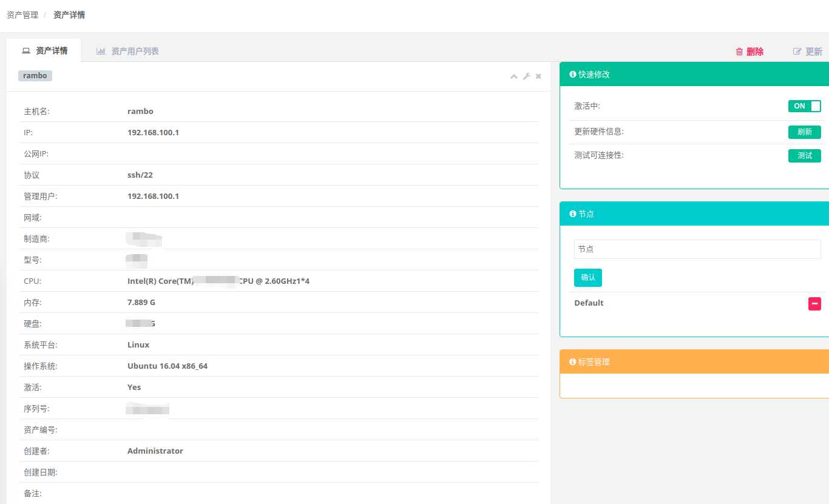Click the info icon in the 节点 header
829x504 pixels.
tap(572, 213)
